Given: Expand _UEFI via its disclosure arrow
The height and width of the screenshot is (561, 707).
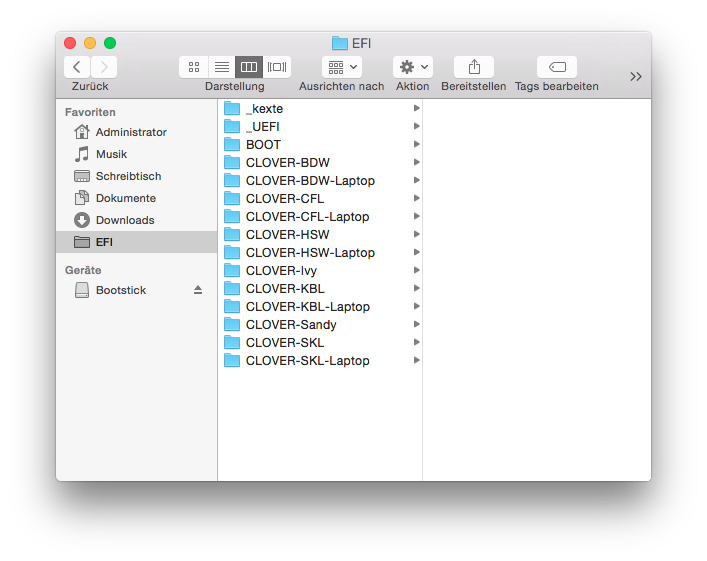Looking at the screenshot, I should click(x=417, y=126).
